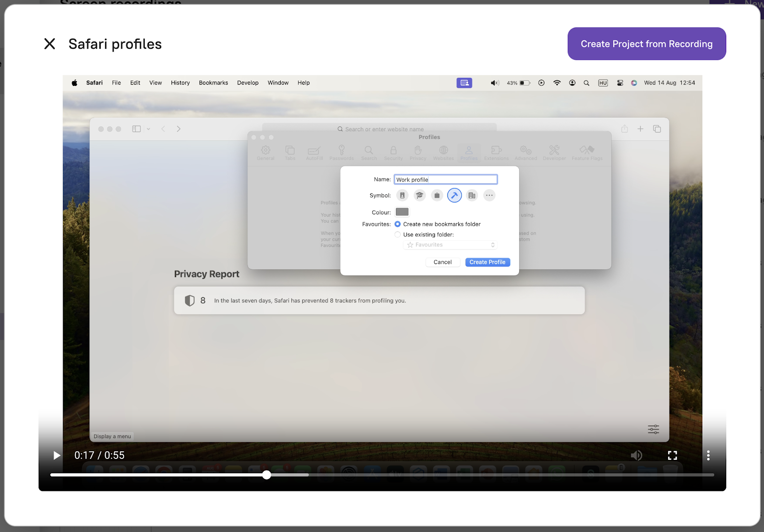The width and height of the screenshot is (764, 532).
Task: Open video player three-dot options
Action: (708, 456)
